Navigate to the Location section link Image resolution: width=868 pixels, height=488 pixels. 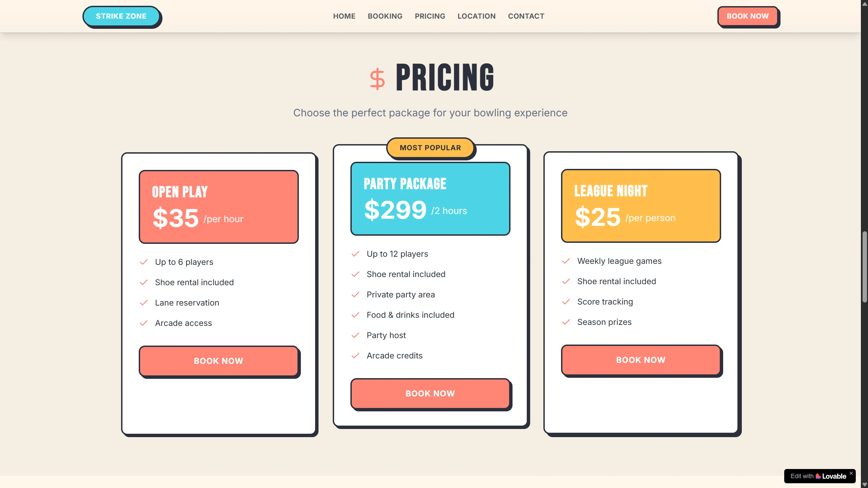click(476, 16)
